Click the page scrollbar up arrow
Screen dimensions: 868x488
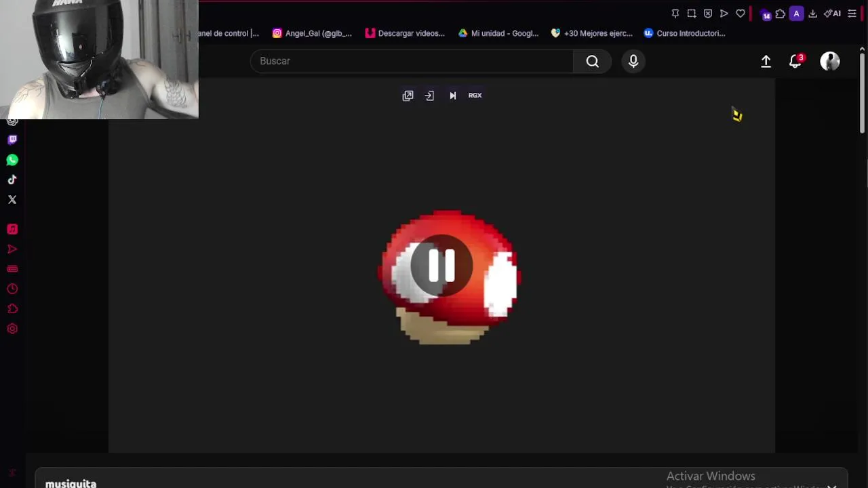[863, 49]
